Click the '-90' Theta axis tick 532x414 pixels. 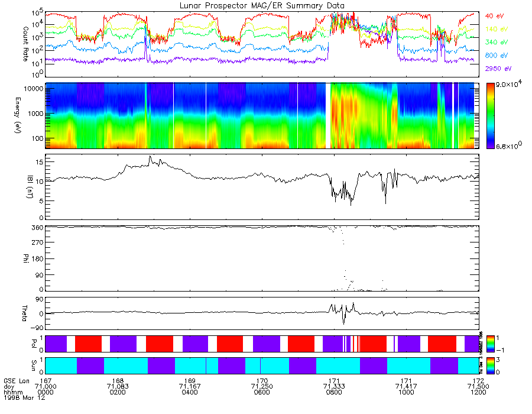(37, 328)
